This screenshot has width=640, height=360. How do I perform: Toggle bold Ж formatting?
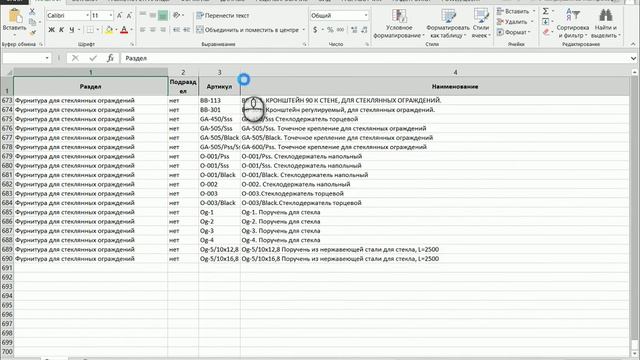pos(51,30)
